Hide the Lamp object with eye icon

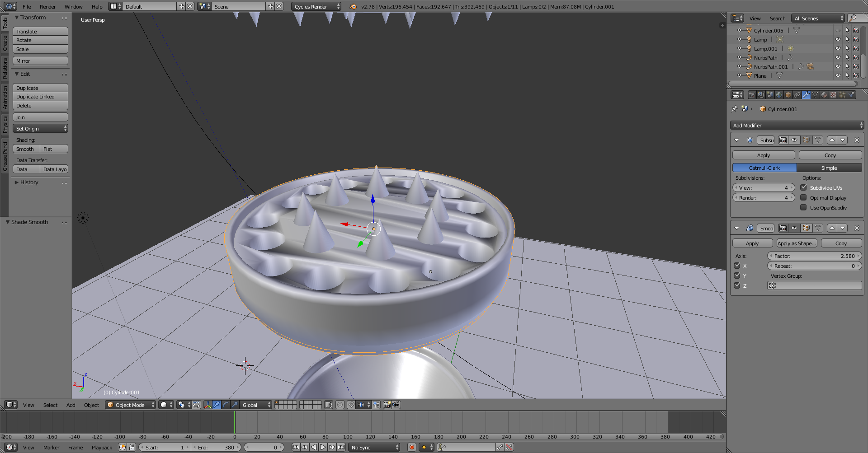pos(838,39)
